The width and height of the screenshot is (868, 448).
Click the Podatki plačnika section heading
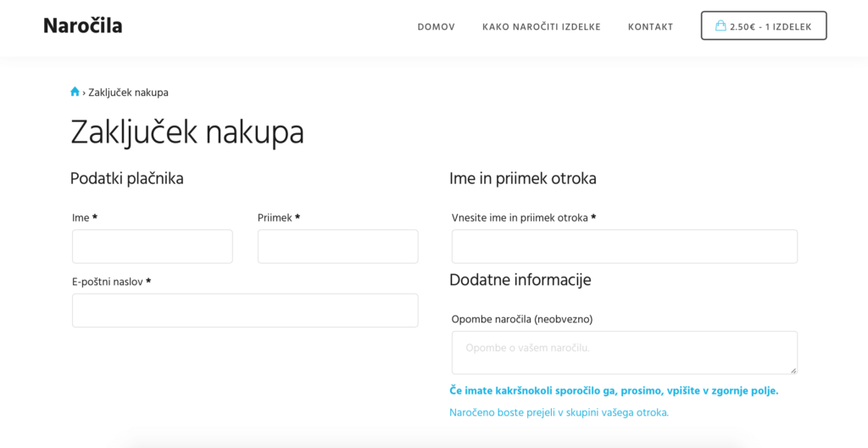click(127, 178)
